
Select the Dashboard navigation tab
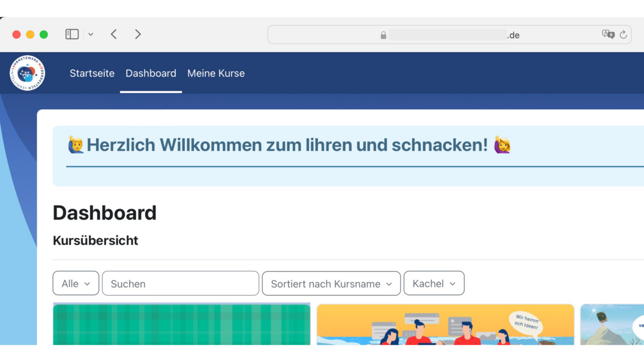tap(151, 73)
